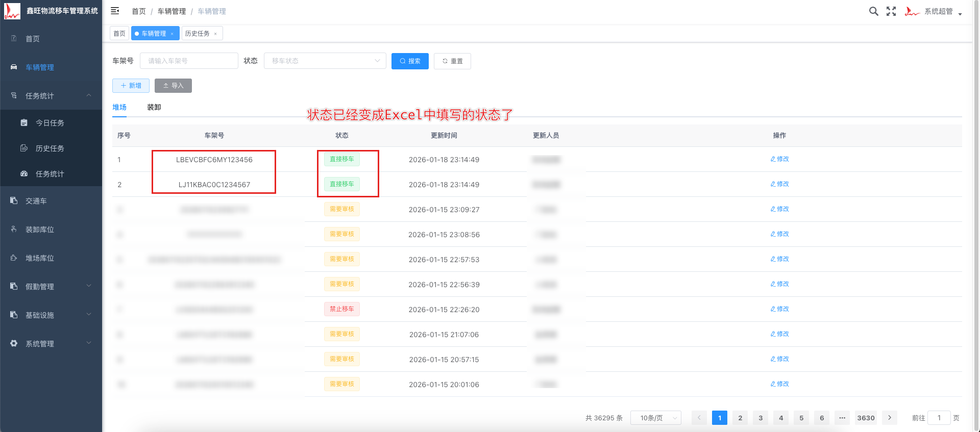Go to page 6
Image resolution: width=980 pixels, height=432 pixels.
tap(822, 418)
